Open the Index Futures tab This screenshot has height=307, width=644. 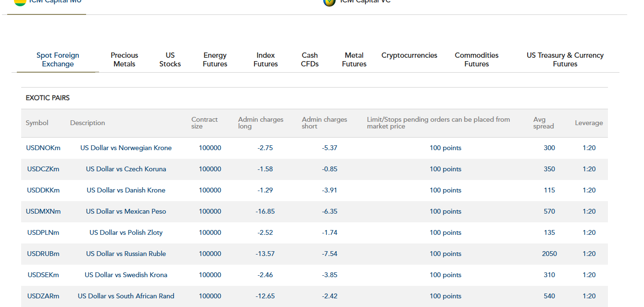coord(265,60)
